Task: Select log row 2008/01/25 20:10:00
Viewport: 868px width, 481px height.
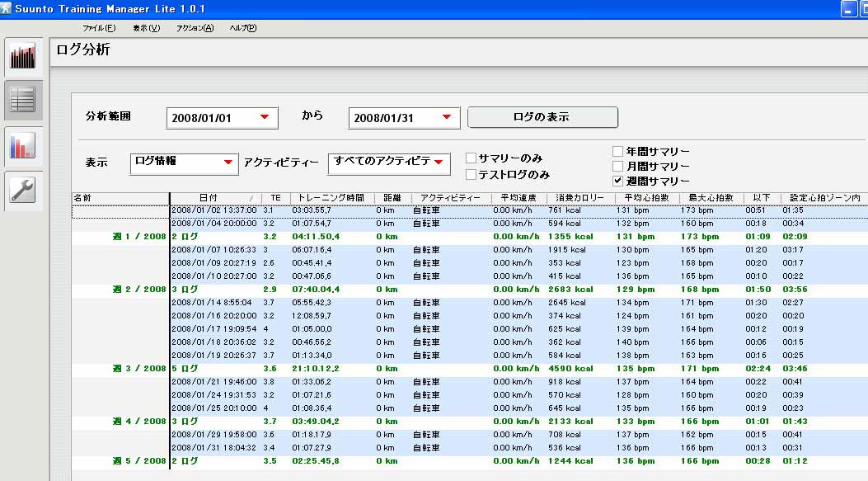Action: 469,408
